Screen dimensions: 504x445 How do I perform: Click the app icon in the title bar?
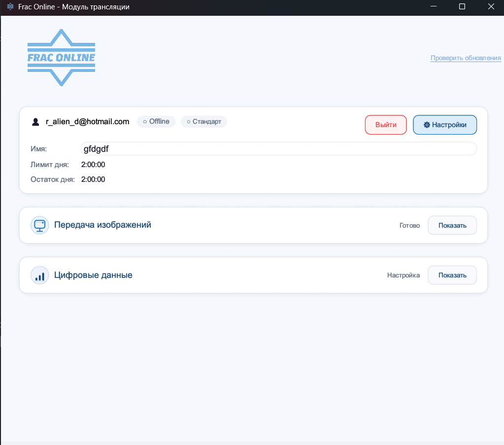(10, 7)
